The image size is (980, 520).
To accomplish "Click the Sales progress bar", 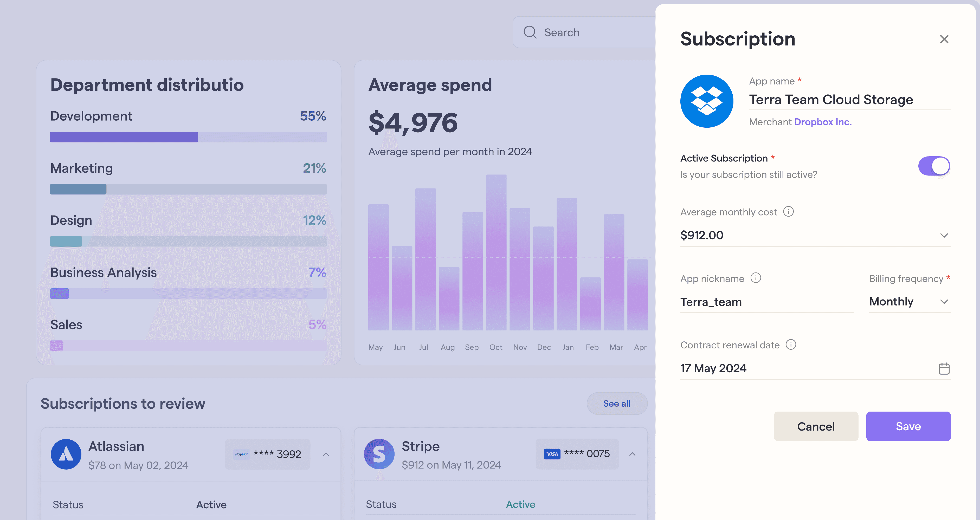I will pyautogui.click(x=188, y=345).
